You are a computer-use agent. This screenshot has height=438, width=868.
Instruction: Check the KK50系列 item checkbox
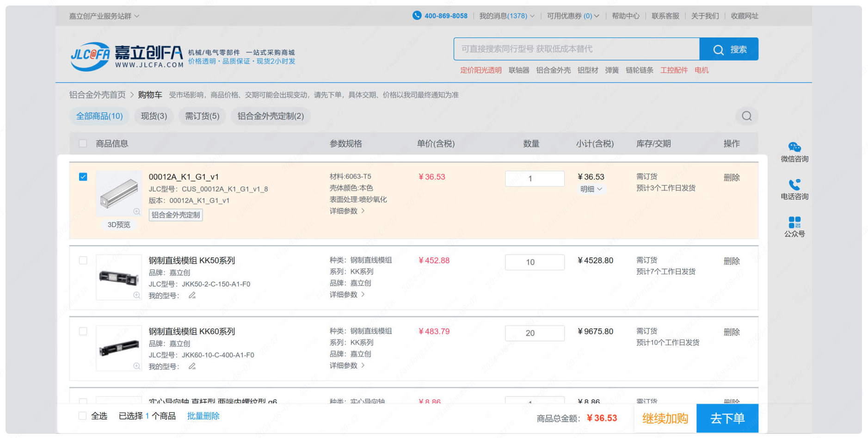[83, 260]
